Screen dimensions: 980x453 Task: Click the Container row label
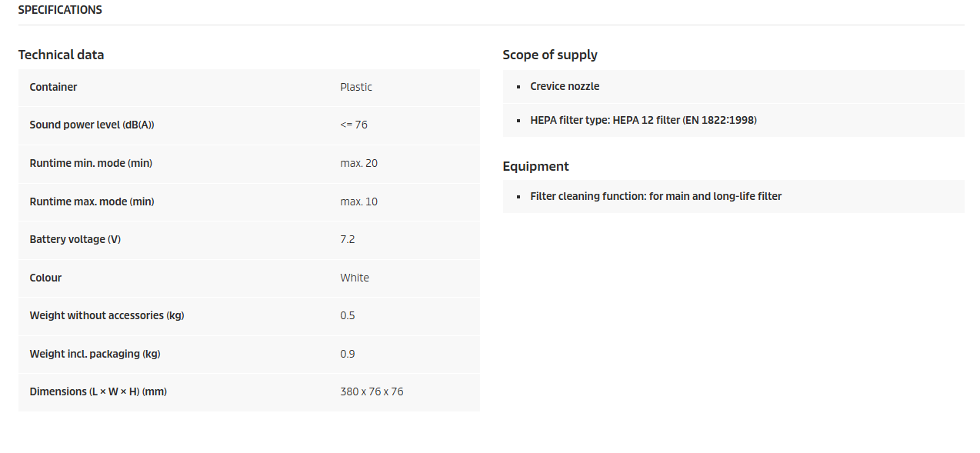point(53,87)
